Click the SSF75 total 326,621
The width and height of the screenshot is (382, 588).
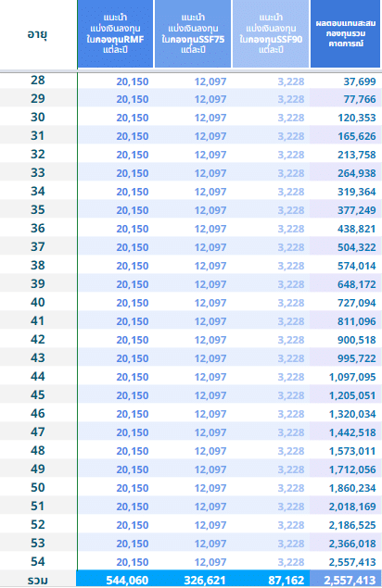click(x=205, y=581)
